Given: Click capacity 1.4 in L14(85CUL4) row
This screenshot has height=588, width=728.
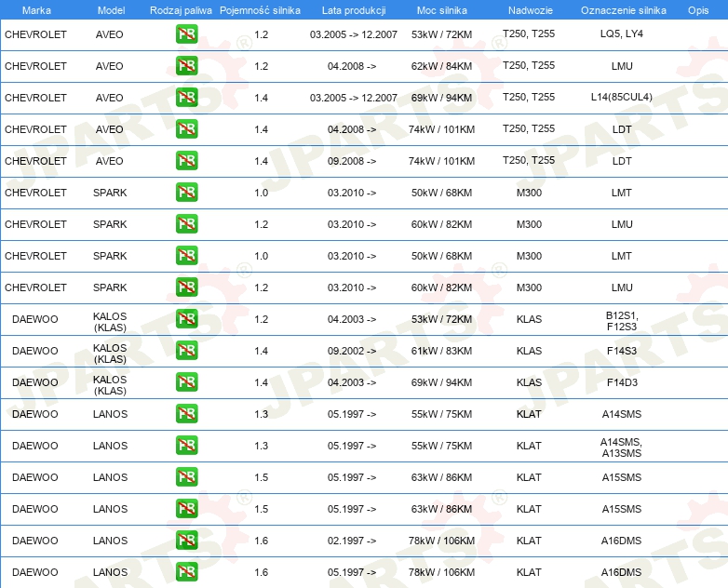Looking at the screenshot, I should click(x=262, y=98).
